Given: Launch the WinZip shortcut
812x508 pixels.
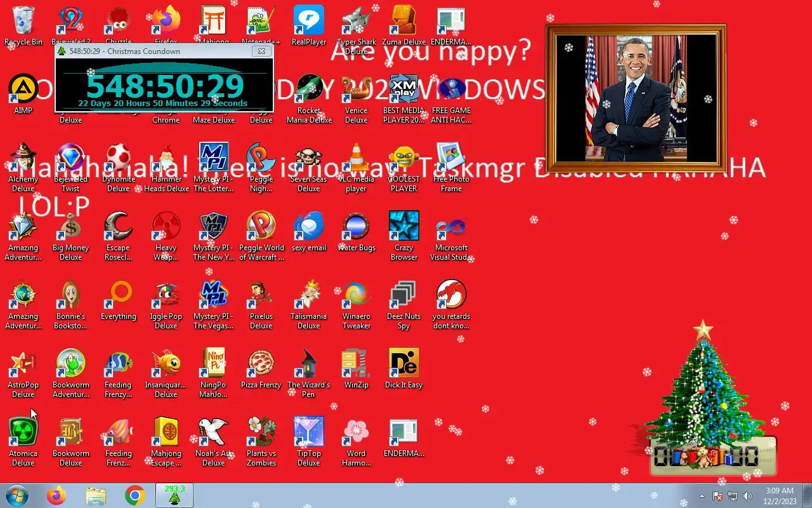Looking at the screenshot, I should tap(357, 368).
